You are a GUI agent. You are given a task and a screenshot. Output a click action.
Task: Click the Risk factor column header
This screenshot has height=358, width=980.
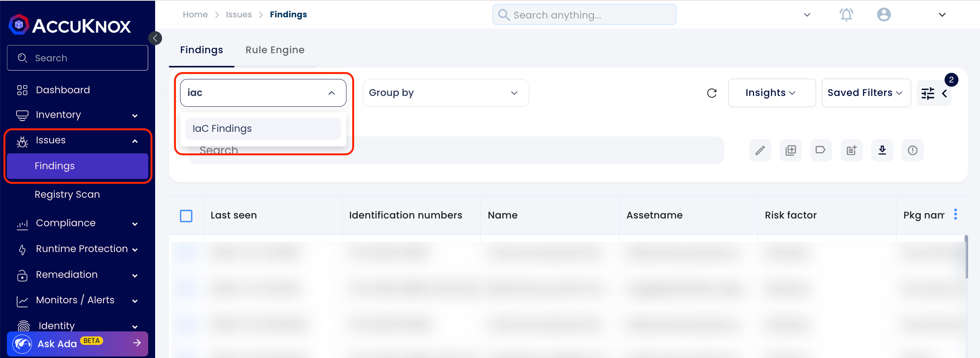[x=791, y=215]
